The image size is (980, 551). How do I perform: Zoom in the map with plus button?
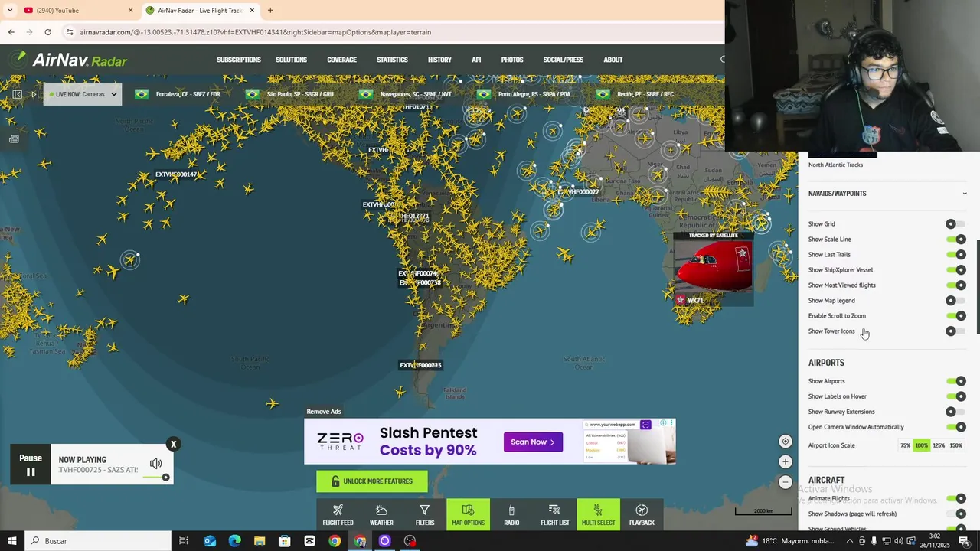pos(785,461)
